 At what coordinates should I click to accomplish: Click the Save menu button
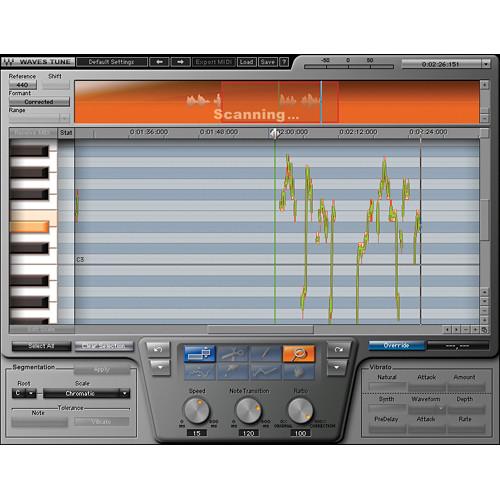268,62
